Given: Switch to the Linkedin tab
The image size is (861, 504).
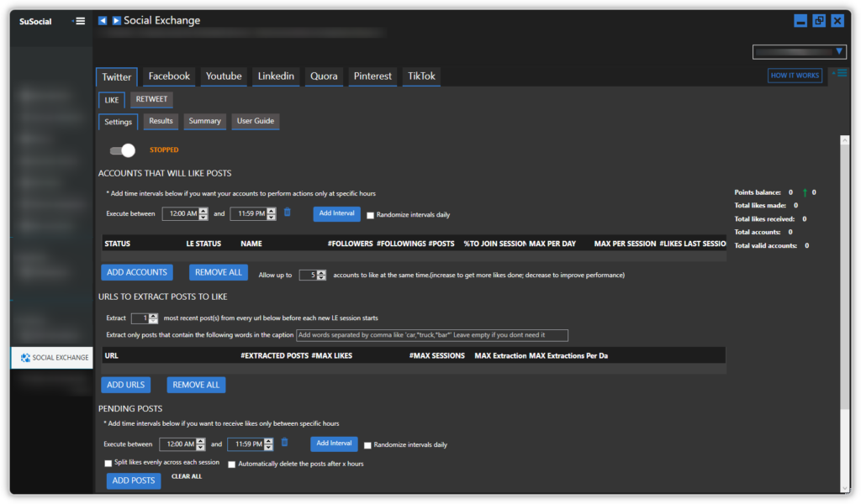Looking at the screenshot, I should coord(276,76).
